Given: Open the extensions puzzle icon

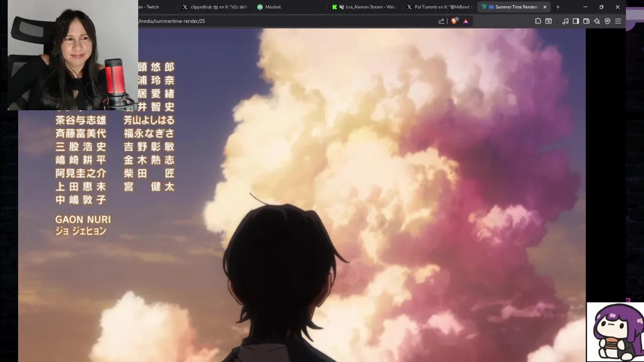Looking at the screenshot, I should tap(538, 21).
